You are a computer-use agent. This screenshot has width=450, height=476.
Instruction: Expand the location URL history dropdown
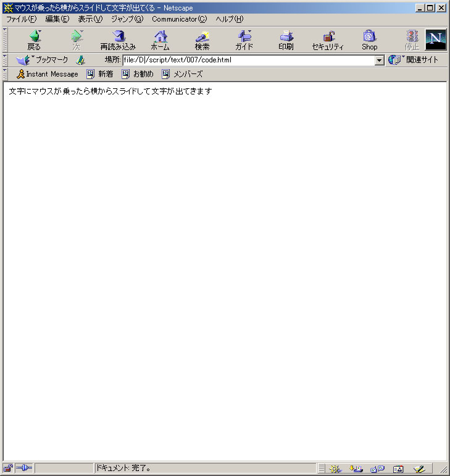(379, 60)
